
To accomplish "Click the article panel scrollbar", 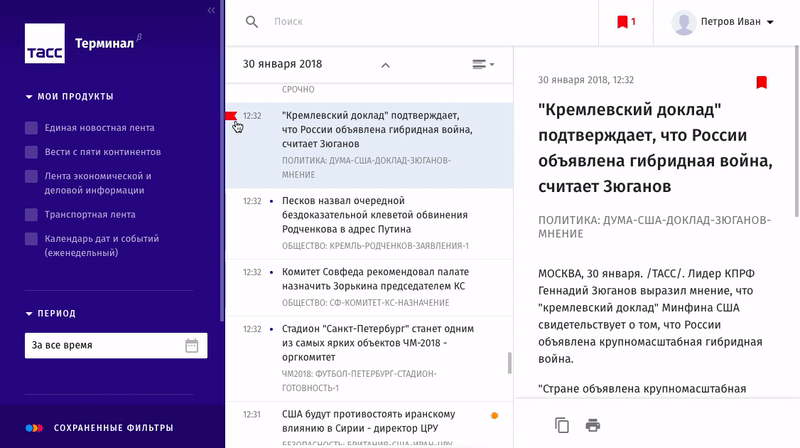I will click(796, 132).
